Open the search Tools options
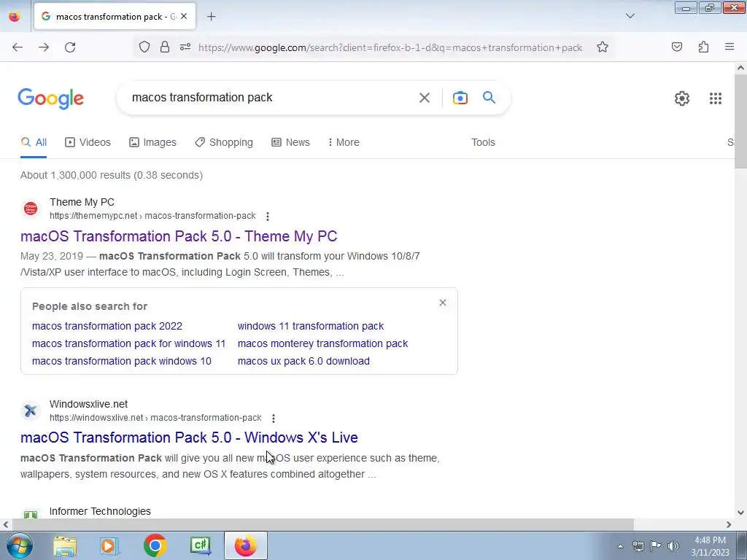747x560 pixels. coord(483,142)
